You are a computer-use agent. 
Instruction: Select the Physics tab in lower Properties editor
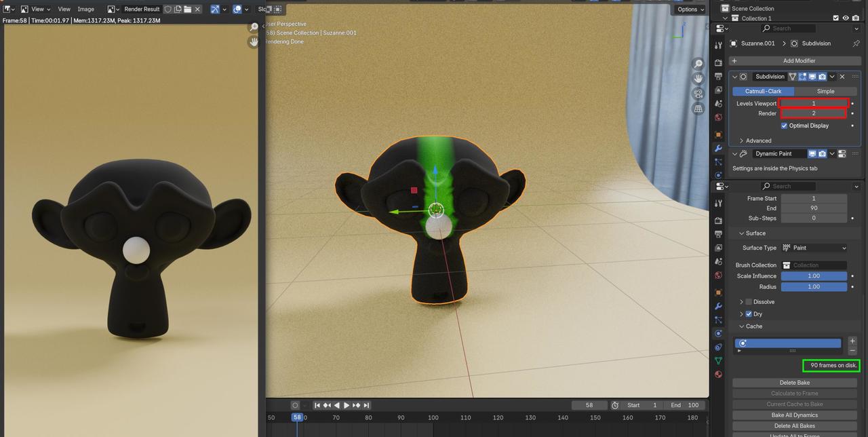click(x=718, y=333)
